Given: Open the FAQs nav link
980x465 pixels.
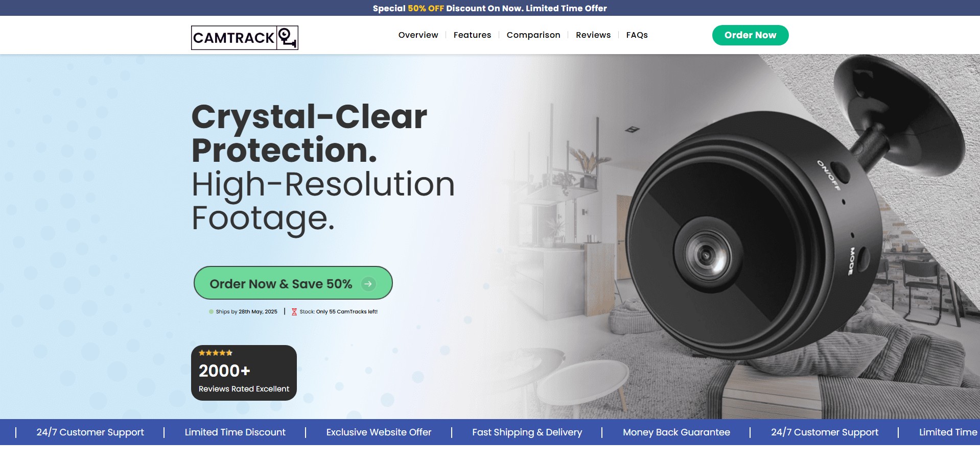Looking at the screenshot, I should [x=637, y=35].
